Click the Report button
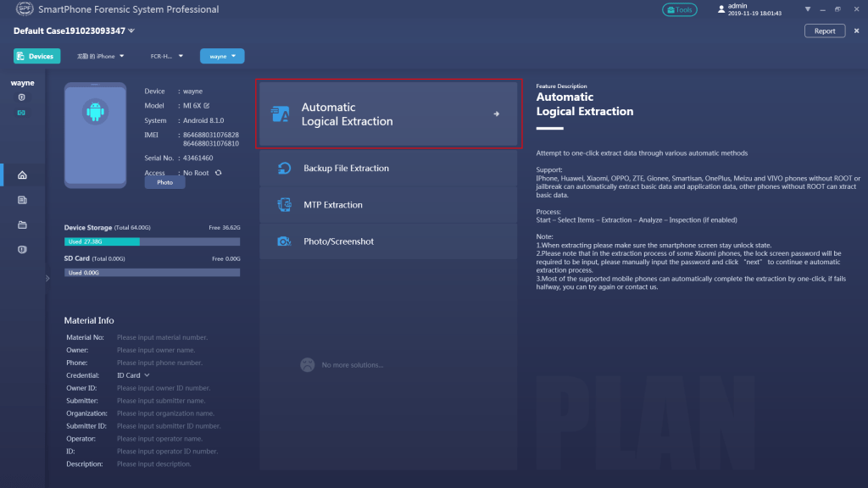Screen dimensions: 868x488 tap(823, 30)
